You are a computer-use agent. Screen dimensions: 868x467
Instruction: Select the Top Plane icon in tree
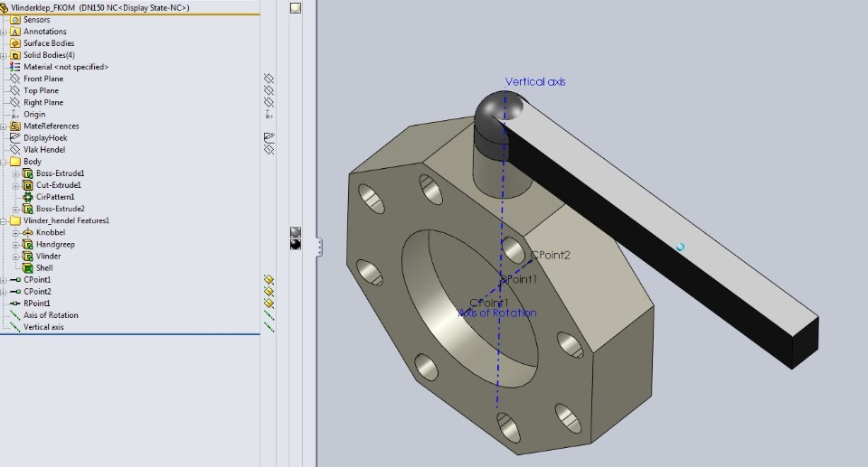(x=15, y=90)
